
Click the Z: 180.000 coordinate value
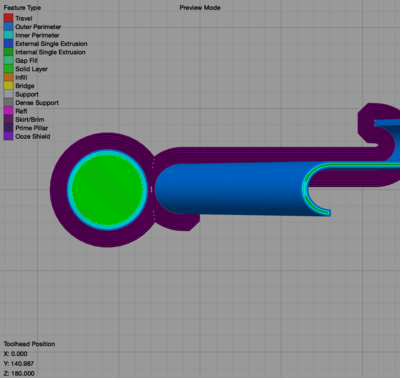pyautogui.click(x=19, y=373)
